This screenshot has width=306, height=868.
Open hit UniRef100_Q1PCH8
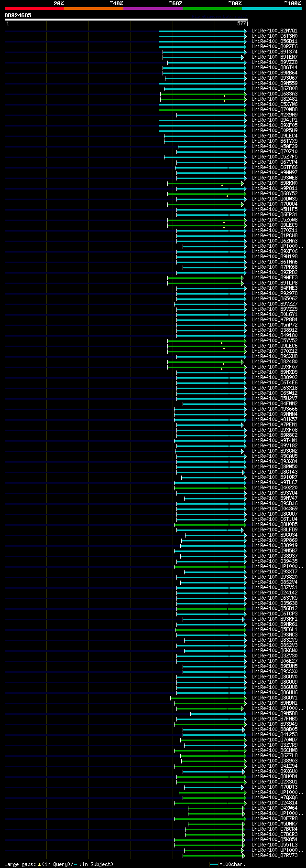274,235
